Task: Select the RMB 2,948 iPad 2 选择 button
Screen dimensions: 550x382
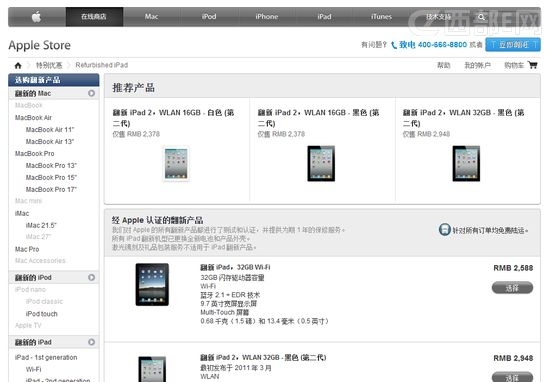Action: (x=512, y=377)
